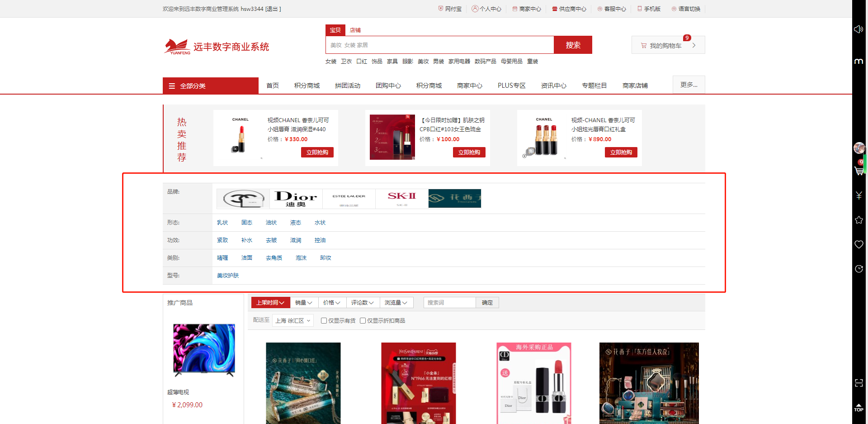Select the 花西子 brand logo filter
Viewport: 868px width, 424px height.
455,199
